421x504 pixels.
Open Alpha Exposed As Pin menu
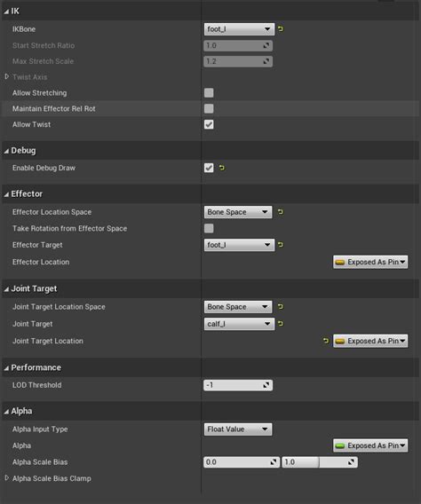point(370,445)
